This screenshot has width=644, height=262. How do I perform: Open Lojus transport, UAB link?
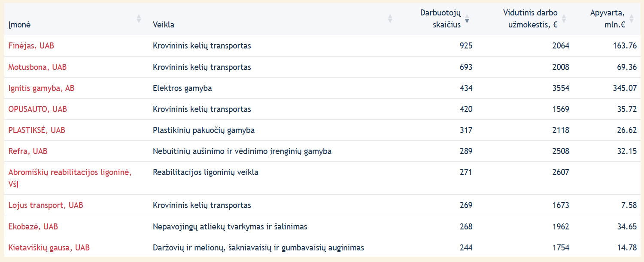[46, 205]
